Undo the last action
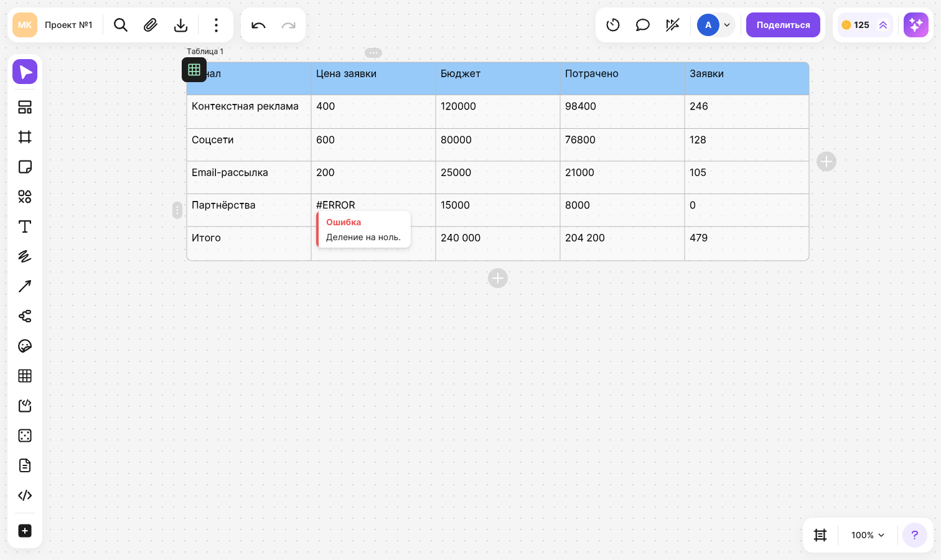 pyautogui.click(x=258, y=25)
